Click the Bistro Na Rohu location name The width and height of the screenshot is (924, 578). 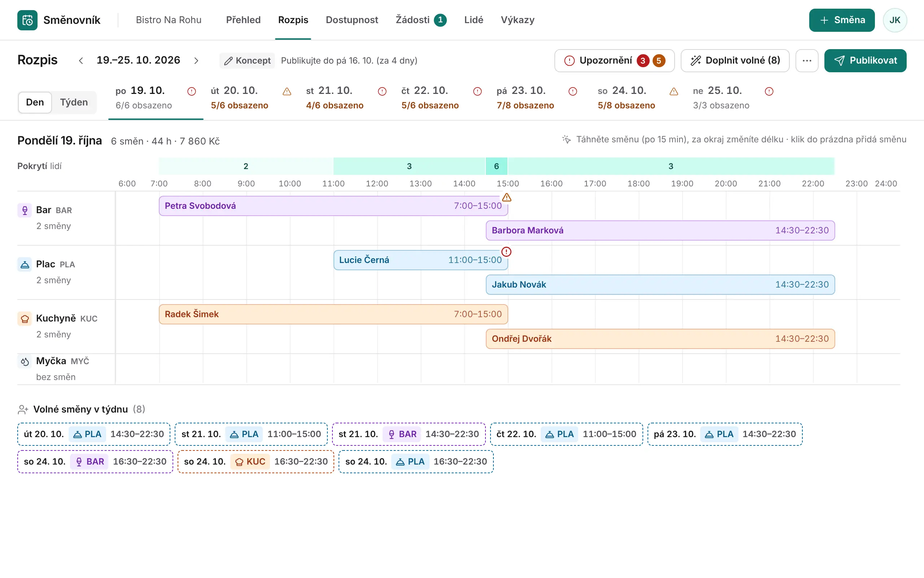(x=169, y=20)
